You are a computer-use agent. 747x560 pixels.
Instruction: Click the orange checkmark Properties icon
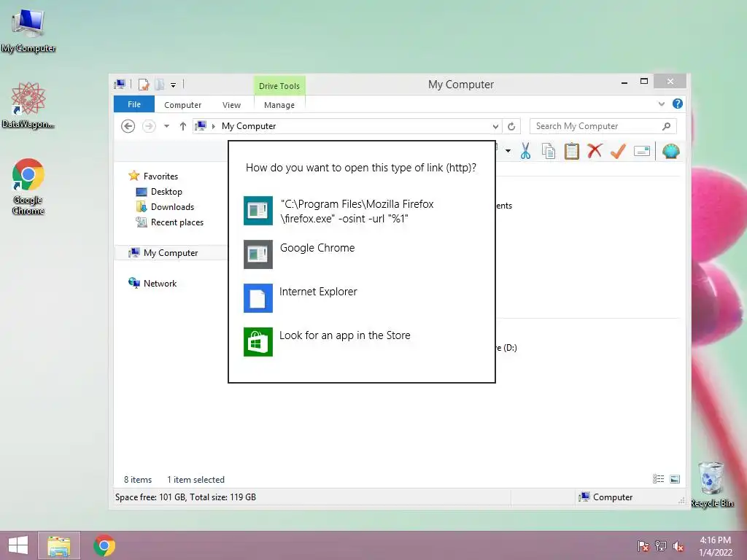point(618,152)
